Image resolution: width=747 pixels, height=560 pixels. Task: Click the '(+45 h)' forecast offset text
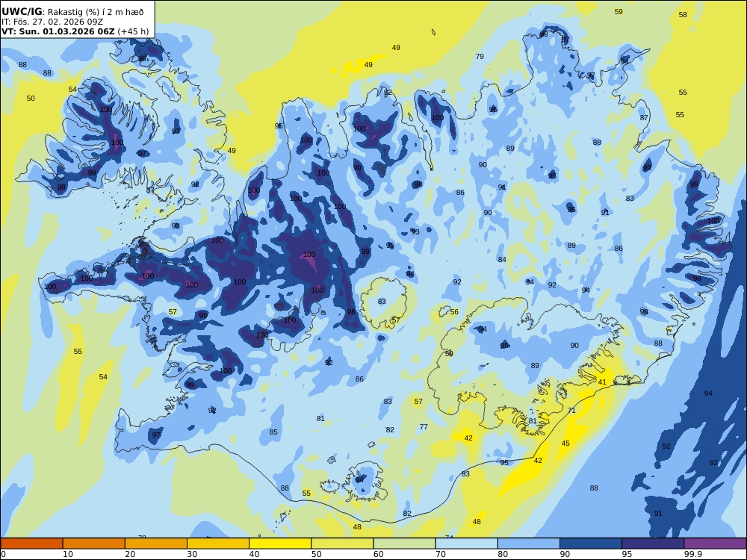click(133, 31)
